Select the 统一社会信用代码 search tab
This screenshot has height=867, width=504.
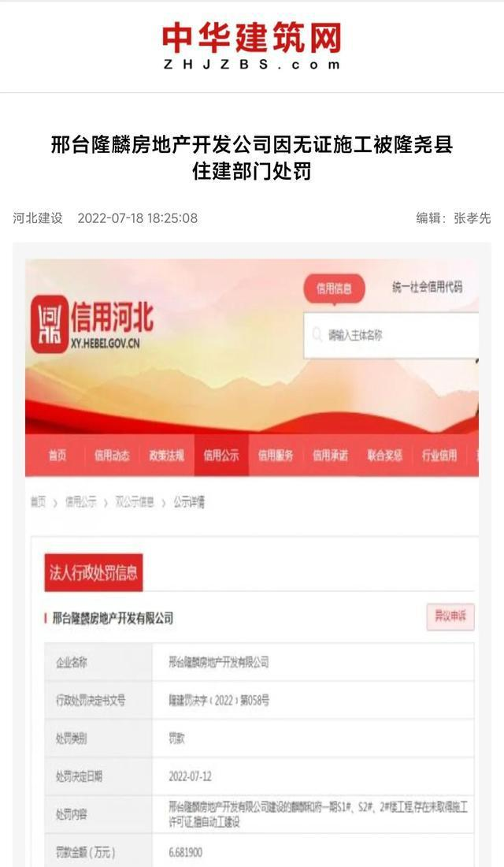pos(427,287)
